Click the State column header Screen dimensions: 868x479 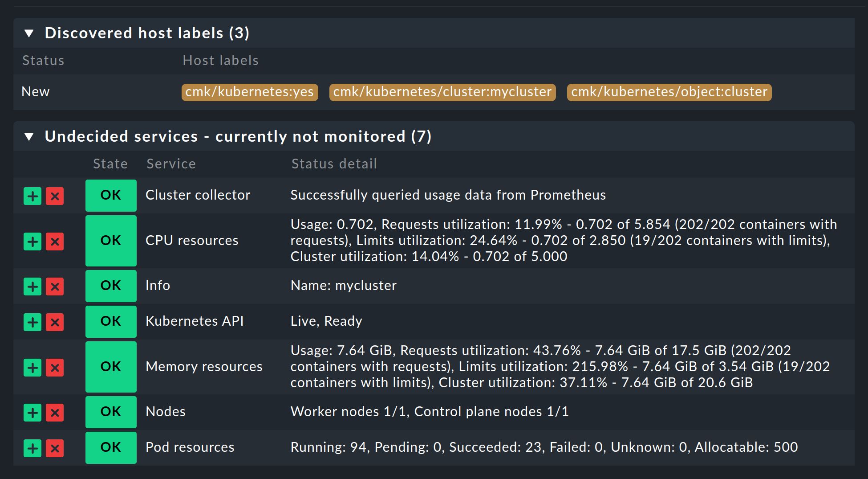click(x=110, y=164)
